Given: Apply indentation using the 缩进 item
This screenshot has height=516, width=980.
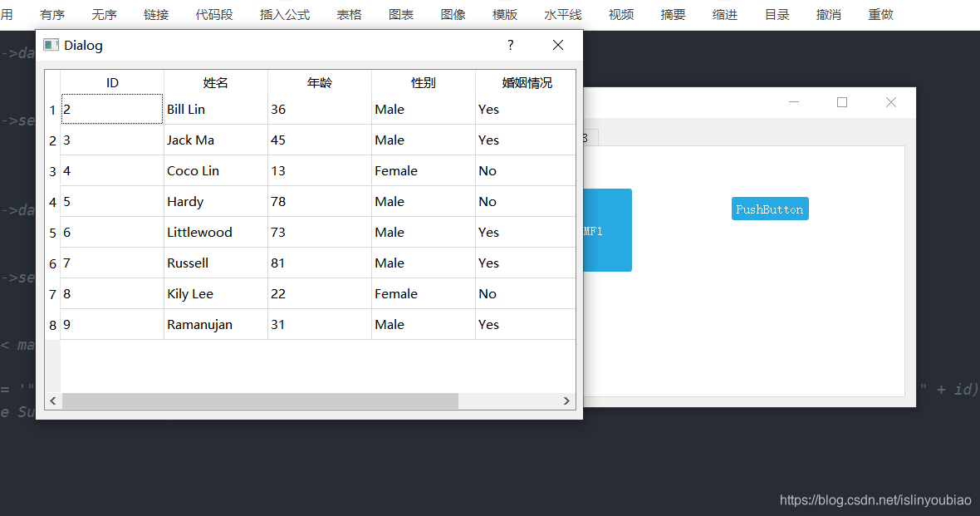Looking at the screenshot, I should [725, 14].
